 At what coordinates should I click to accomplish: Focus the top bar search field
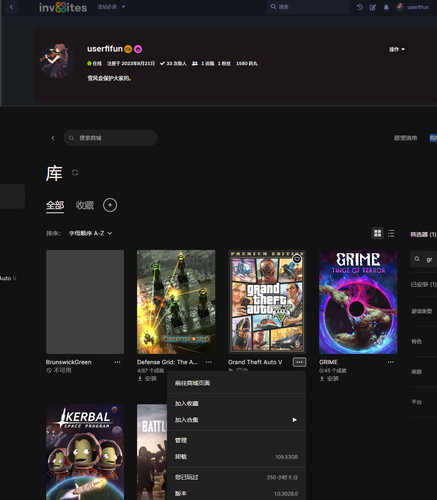(x=308, y=7)
